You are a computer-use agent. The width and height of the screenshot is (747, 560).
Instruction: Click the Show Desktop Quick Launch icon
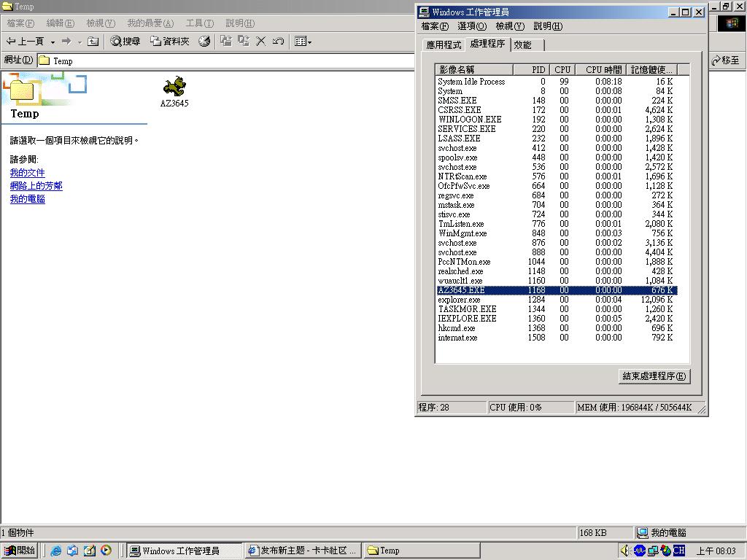89,551
